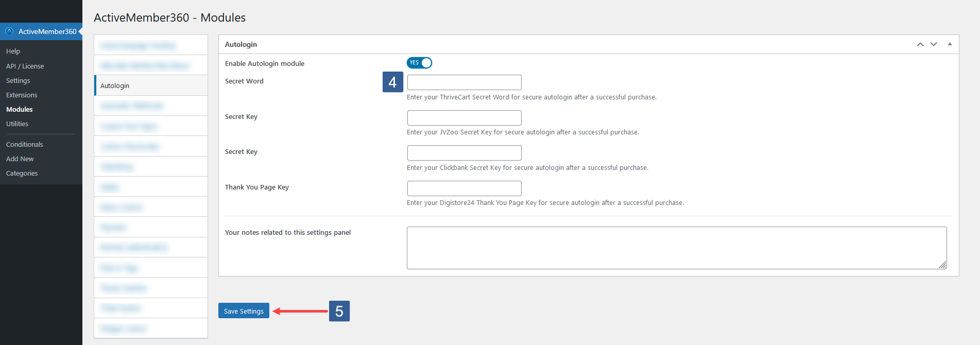Click the ThriveCart Secret Word input field
This screenshot has height=345, width=980.
point(463,82)
